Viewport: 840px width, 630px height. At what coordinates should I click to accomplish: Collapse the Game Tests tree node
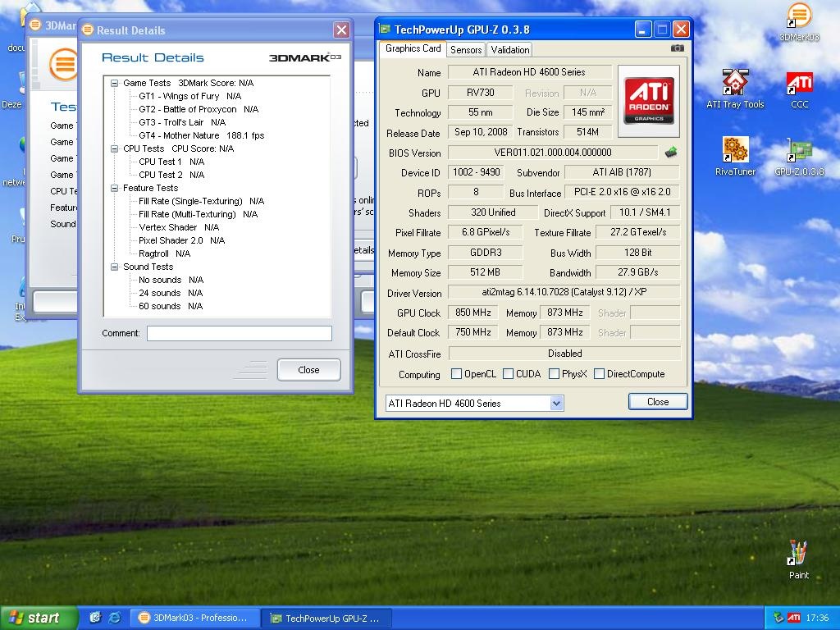point(115,83)
